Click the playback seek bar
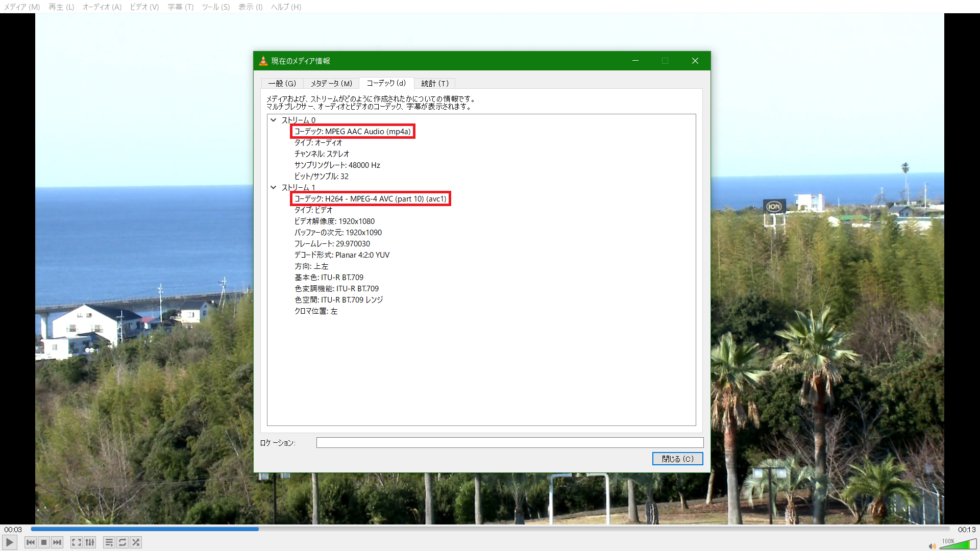The image size is (980, 551). click(490, 529)
